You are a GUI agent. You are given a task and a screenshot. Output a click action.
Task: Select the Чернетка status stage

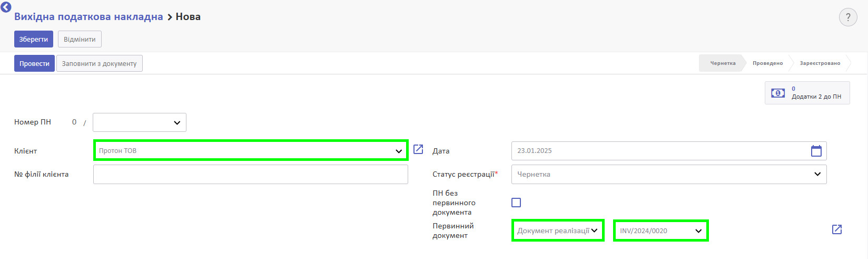point(723,63)
